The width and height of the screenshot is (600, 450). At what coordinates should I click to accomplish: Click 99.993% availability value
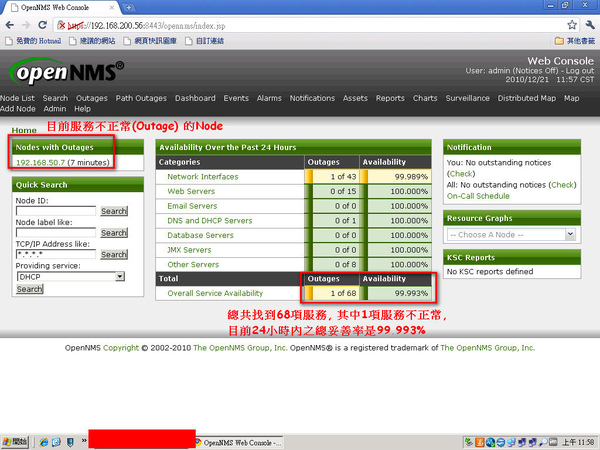411,293
